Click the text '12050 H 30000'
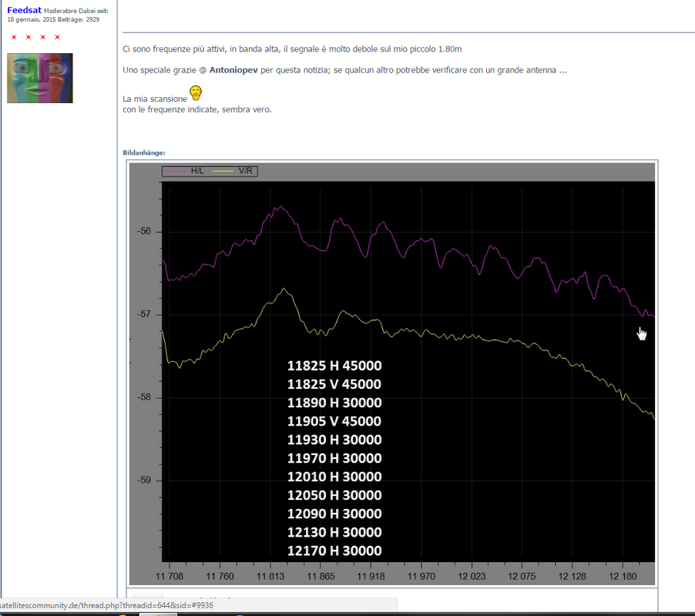 coord(334,495)
